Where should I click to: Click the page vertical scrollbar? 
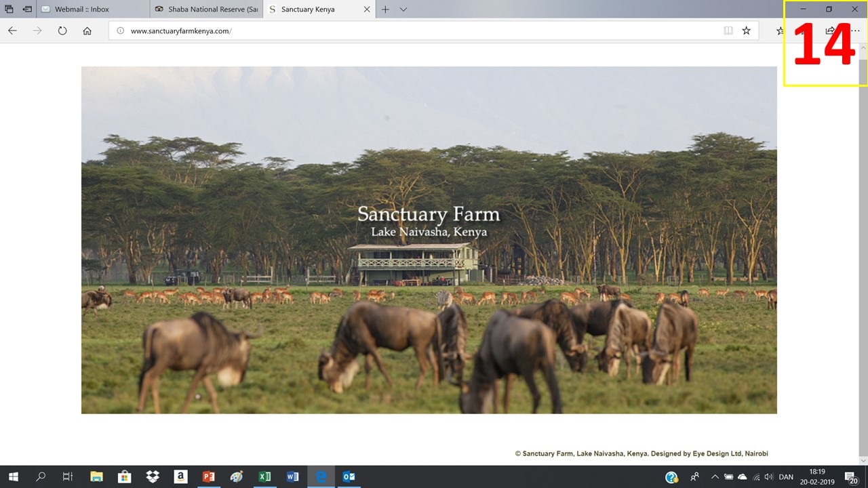coord(863,254)
